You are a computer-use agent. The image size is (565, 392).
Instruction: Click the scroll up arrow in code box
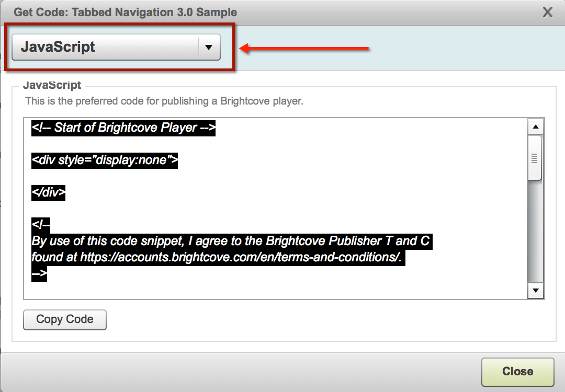536,126
